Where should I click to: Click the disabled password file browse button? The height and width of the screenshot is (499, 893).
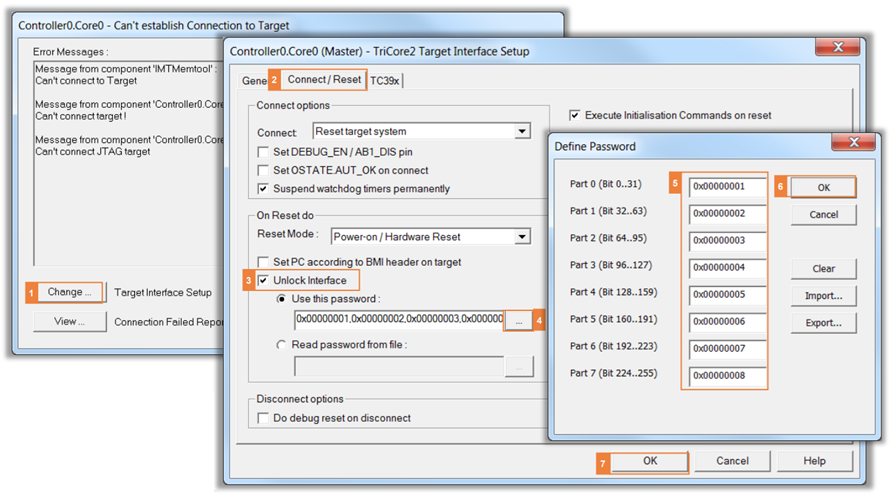[x=519, y=367]
